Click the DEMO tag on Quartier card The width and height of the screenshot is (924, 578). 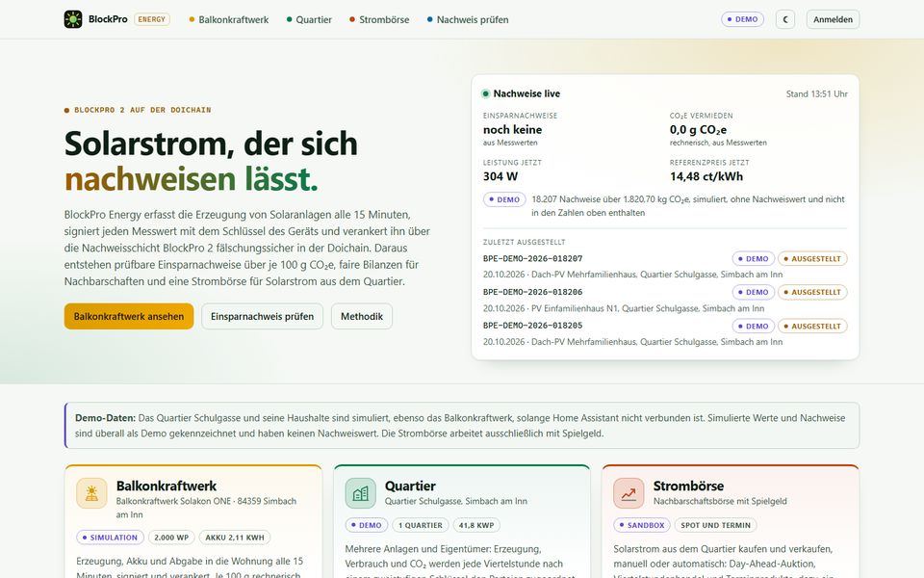pyautogui.click(x=367, y=525)
